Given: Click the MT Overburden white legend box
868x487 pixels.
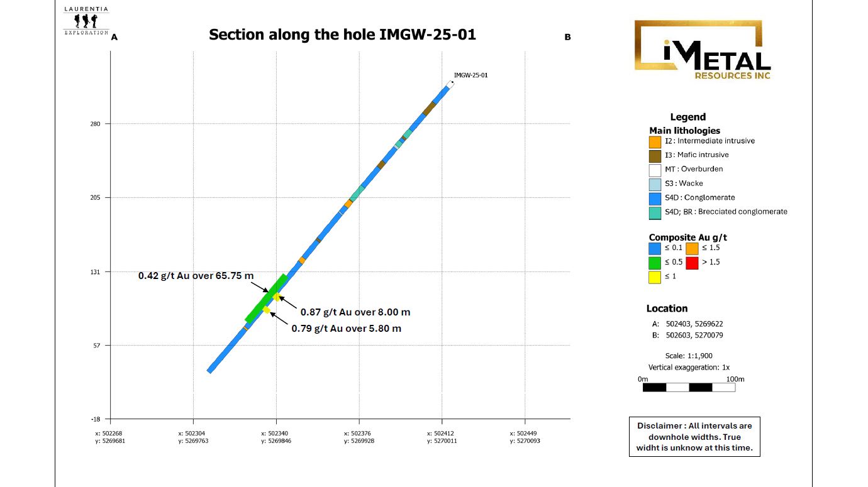Looking at the screenshot, I should pos(655,170).
